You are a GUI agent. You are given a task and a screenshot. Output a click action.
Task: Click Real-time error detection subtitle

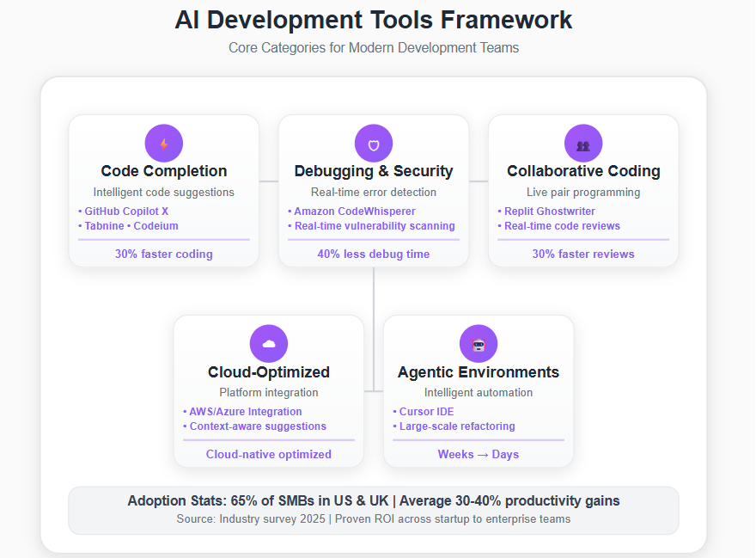(x=374, y=192)
